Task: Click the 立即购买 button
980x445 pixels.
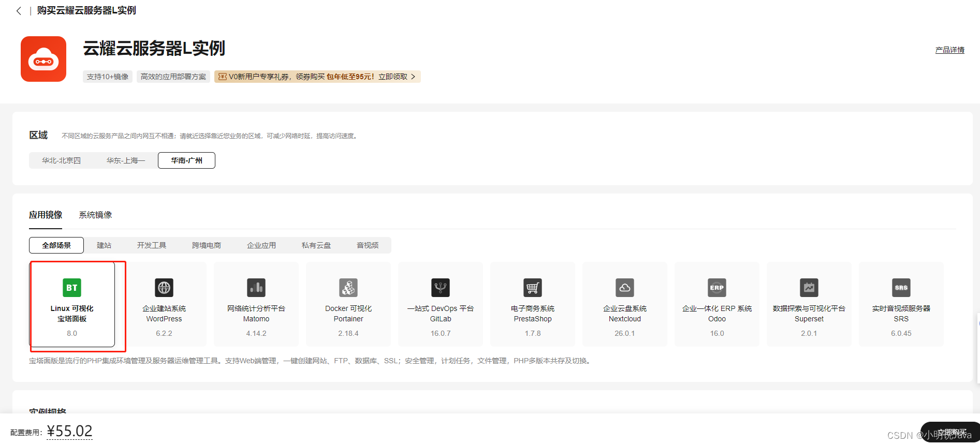Action: pyautogui.click(x=952, y=433)
